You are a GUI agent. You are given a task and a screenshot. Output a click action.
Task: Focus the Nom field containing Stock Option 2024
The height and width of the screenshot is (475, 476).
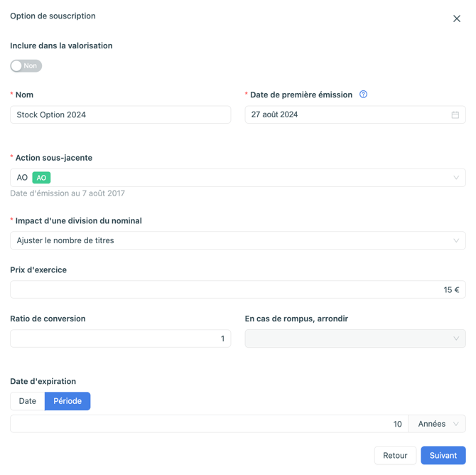tap(121, 114)
